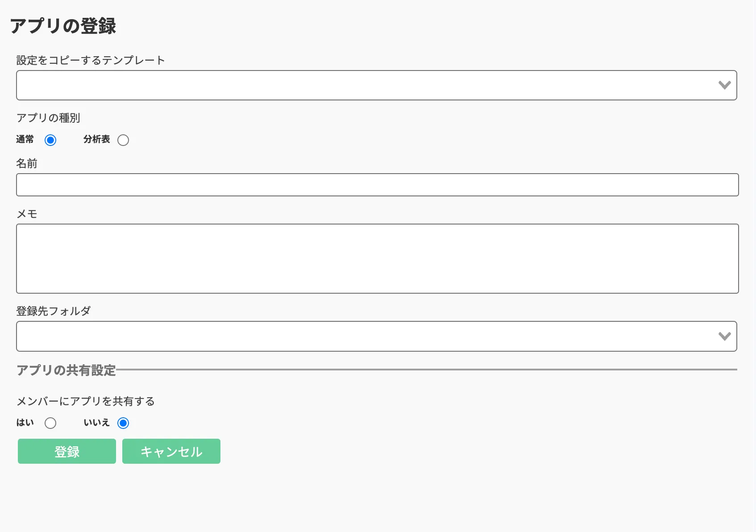
Task: Click the メンバーにアプリを共有する label
Action: (85, 401)
